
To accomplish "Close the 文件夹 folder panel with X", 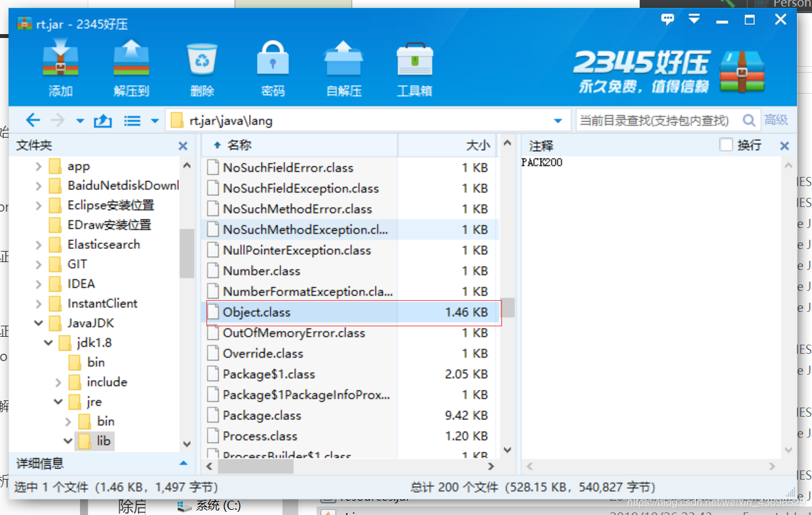I will pyautogui.click(x=183, y=146).
